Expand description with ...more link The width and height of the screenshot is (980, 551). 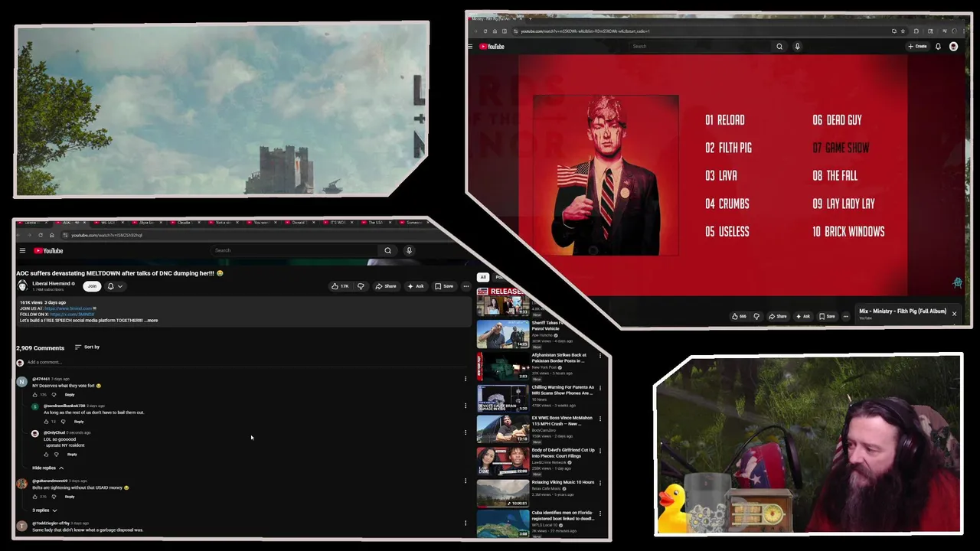point(151,320)
